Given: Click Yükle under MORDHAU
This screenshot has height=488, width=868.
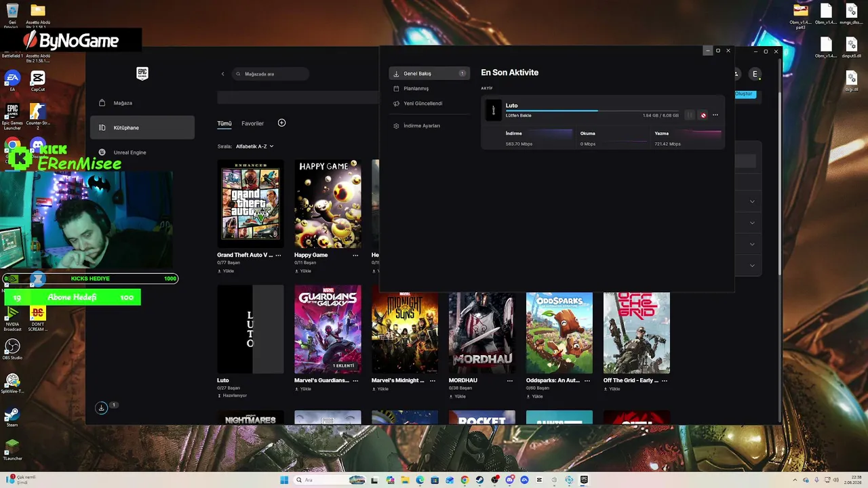Looking at the screenshot, I should (458, 396).
